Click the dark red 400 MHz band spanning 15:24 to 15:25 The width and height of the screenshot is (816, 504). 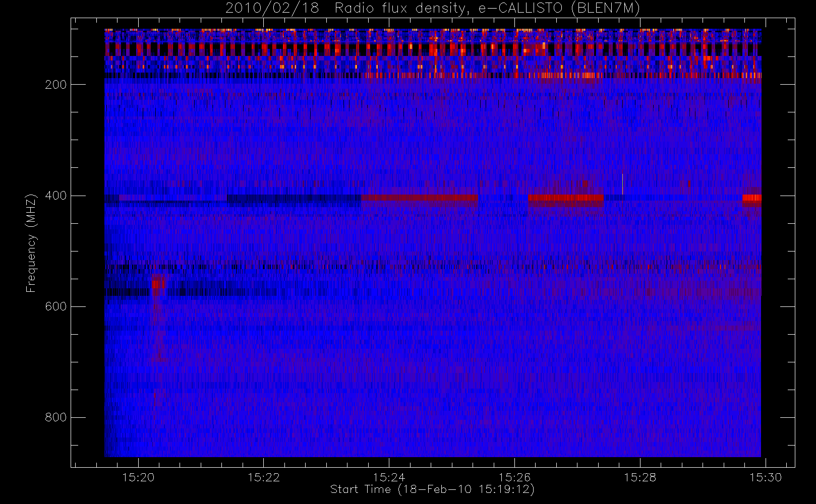[x=420, y=199]
